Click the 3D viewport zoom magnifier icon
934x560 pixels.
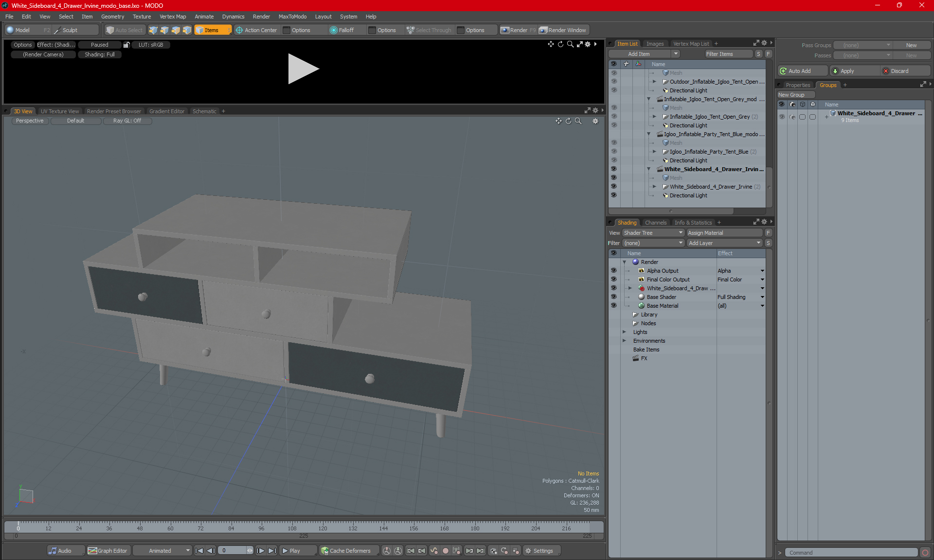click(578, 121)
